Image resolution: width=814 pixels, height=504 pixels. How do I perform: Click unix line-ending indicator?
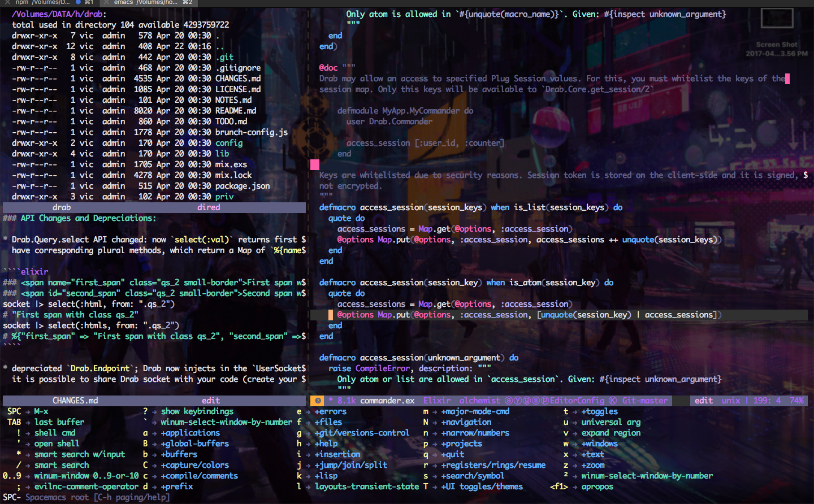(731, 401)
